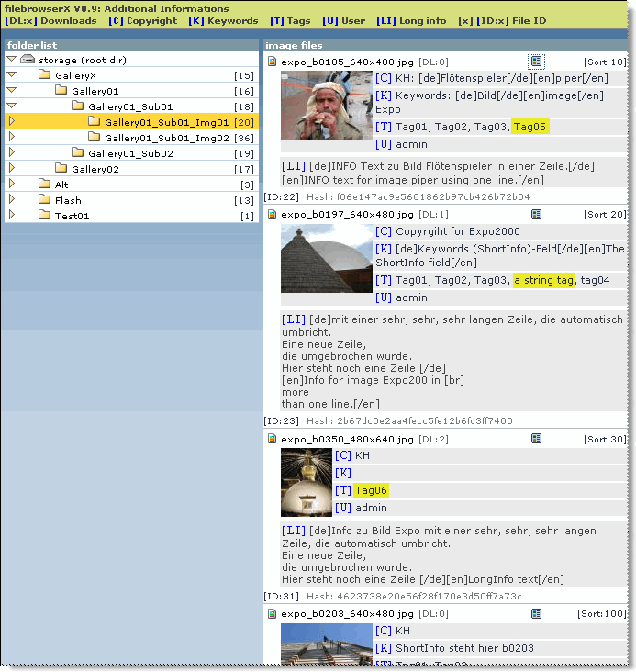The width and height of the screenshot is (636, 672).
Task: Select the Alt folder in tree
Action: 61,185
